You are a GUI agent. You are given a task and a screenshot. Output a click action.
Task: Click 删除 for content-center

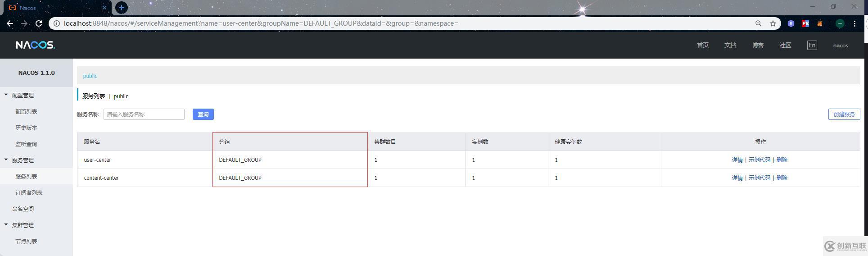coord(782,178)
